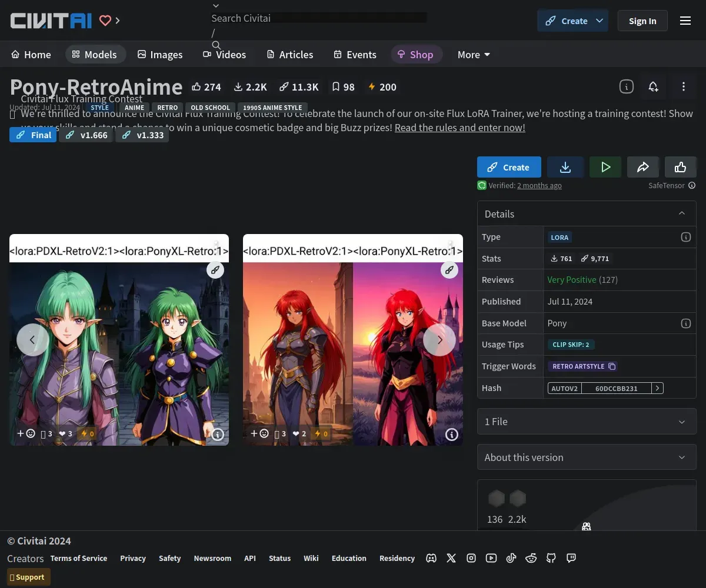Screen dimensions: 706x588
Task: Click the info icon next to SafeTensor
Action: point(692,185)
